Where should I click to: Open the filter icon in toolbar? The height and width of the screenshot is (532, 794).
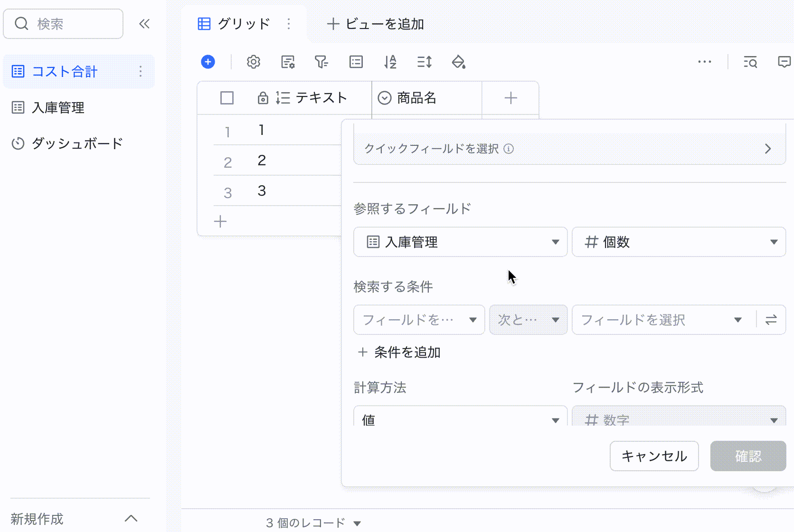click(x=321, y=62)
